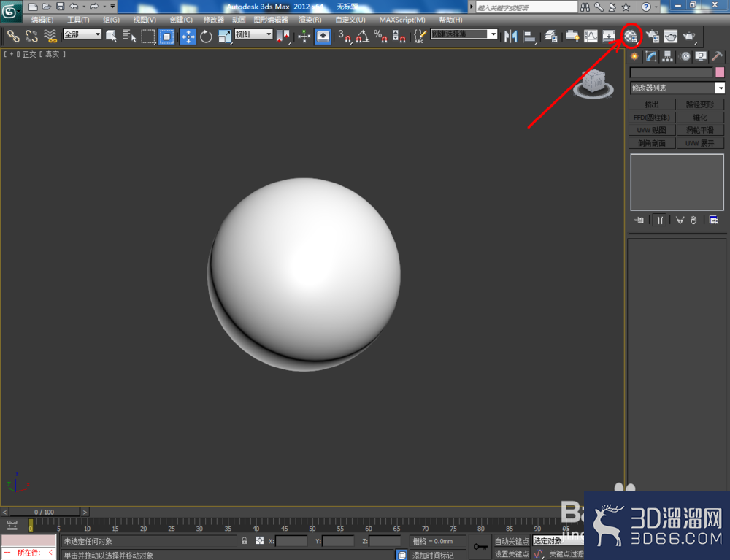Open Select by Name list
Viewport: 730px width, 560px height.
(x=129, y=36)
